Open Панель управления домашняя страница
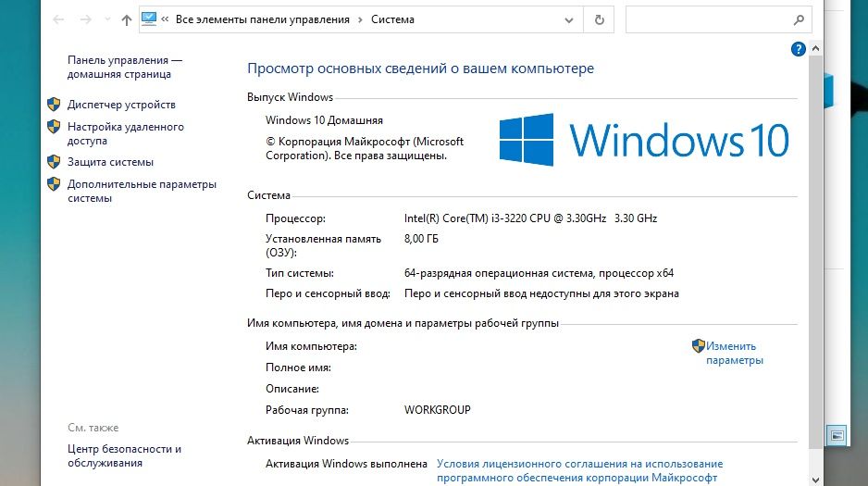The width and height of the screenshot is (868, 486). click(x=125, y=67)
